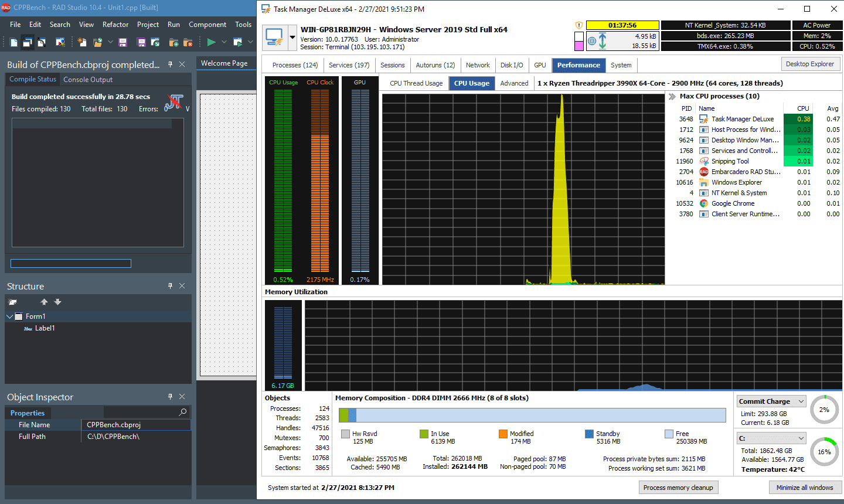844x504 pixels.
Task: Open the Project menu
Action: pos(148,25)
